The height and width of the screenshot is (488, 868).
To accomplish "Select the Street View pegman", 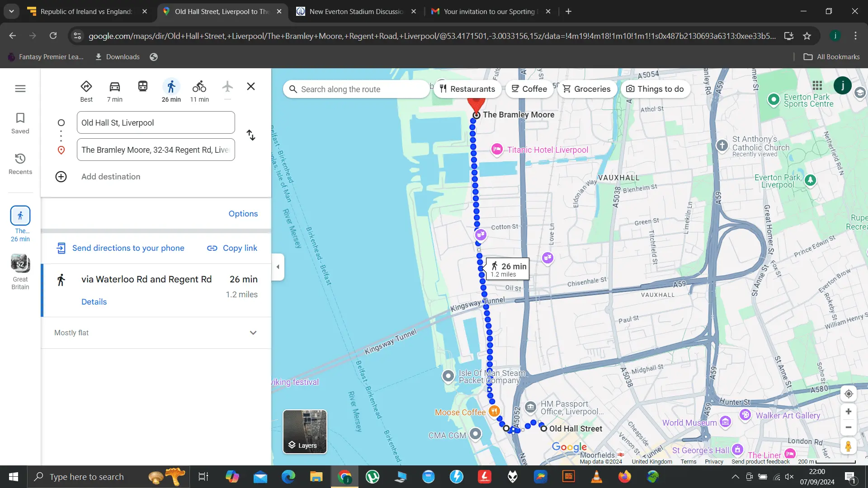I will click(849, 446).
